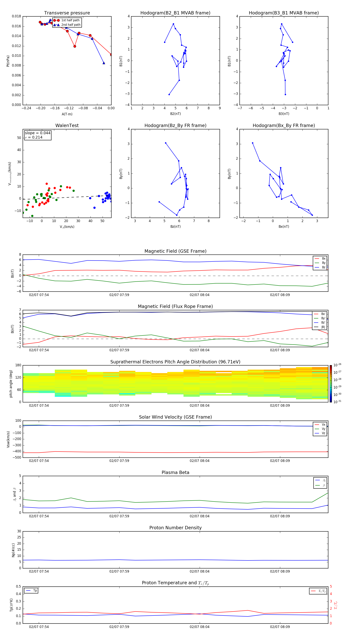Click '02/07 08:09' tick under proton temperature plot
Viewport: 351px width, 644px height.
click(280, 627)
